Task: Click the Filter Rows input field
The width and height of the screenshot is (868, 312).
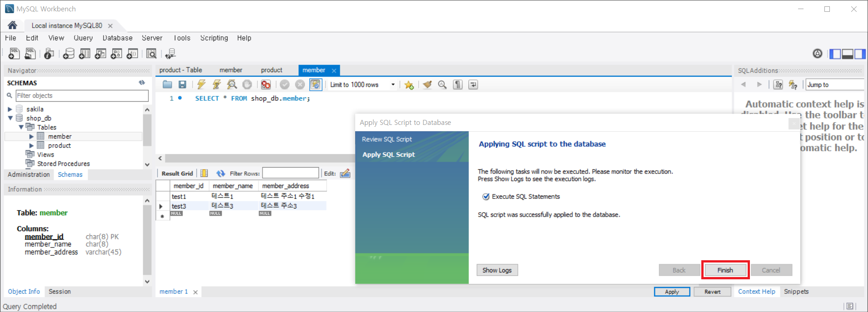Action: click(291, 173)
